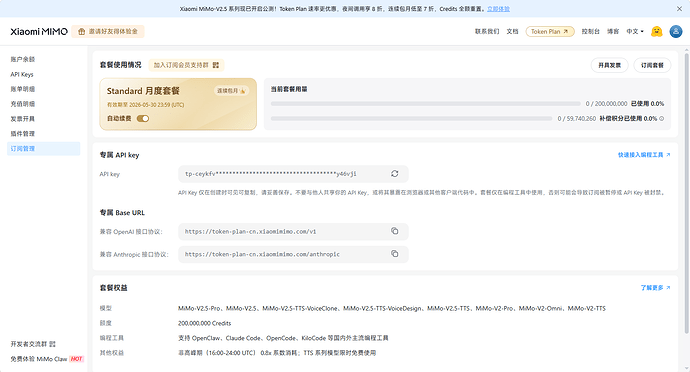Open 了解更多 link in 套餐权益
This screenshot has height=372, width=690.
(x=655, y=288)
